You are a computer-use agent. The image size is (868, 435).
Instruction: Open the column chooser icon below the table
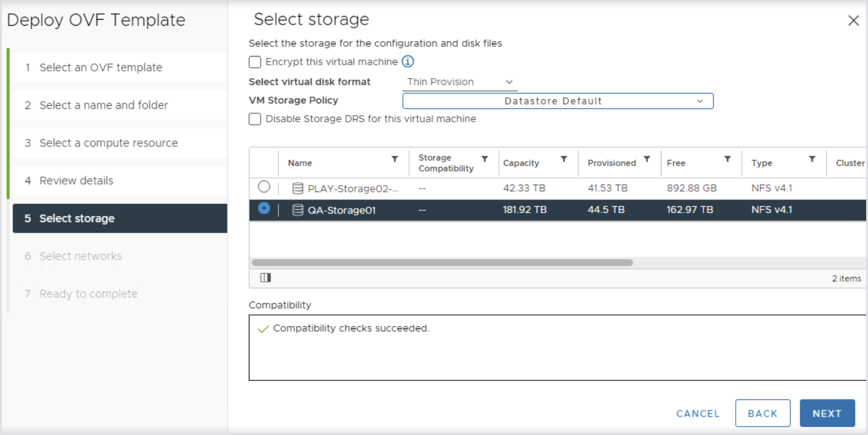(x=265, y=278)
